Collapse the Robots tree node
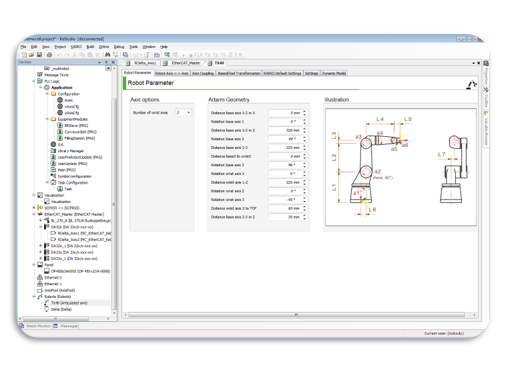 34,296
